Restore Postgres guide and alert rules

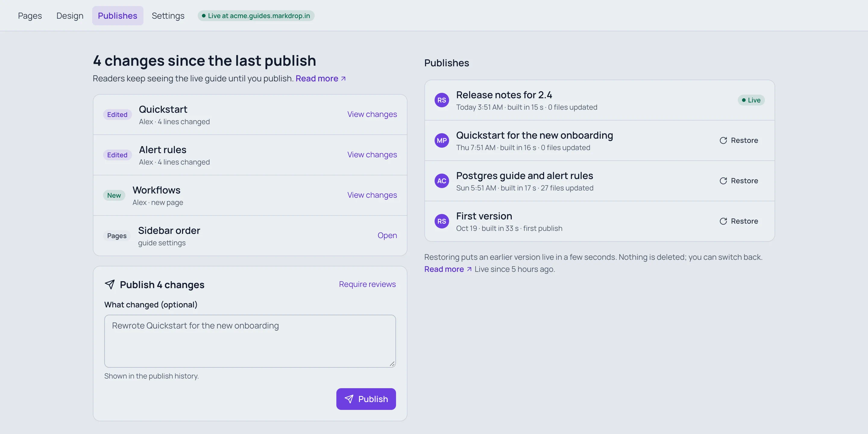(739, 181)
